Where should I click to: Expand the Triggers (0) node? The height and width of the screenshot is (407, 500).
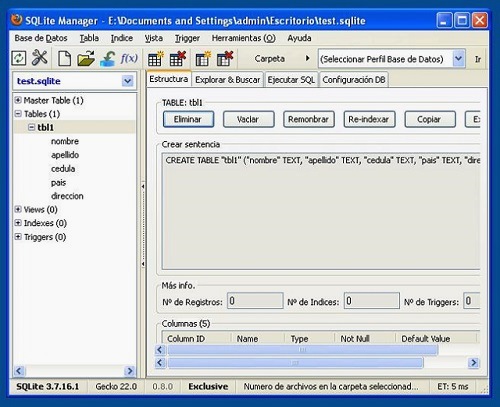(x=18, y=237)
